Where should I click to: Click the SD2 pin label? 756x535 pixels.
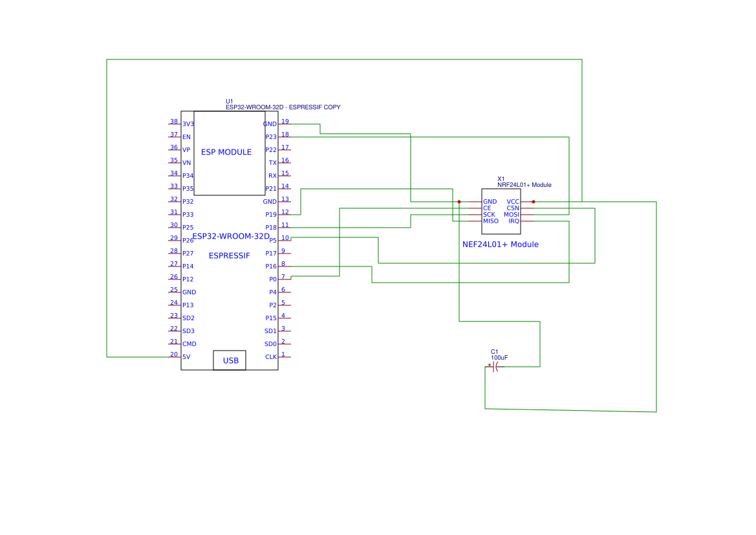click(188, 318)
